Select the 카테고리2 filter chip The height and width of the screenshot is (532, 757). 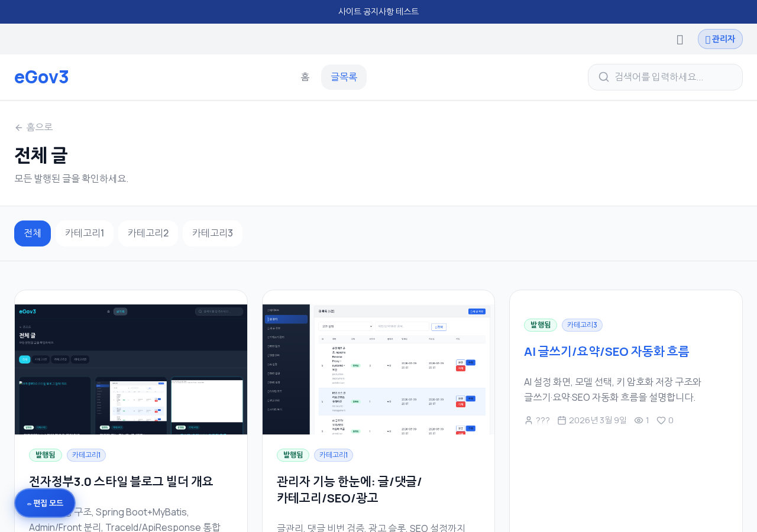[x=148, y=233]
